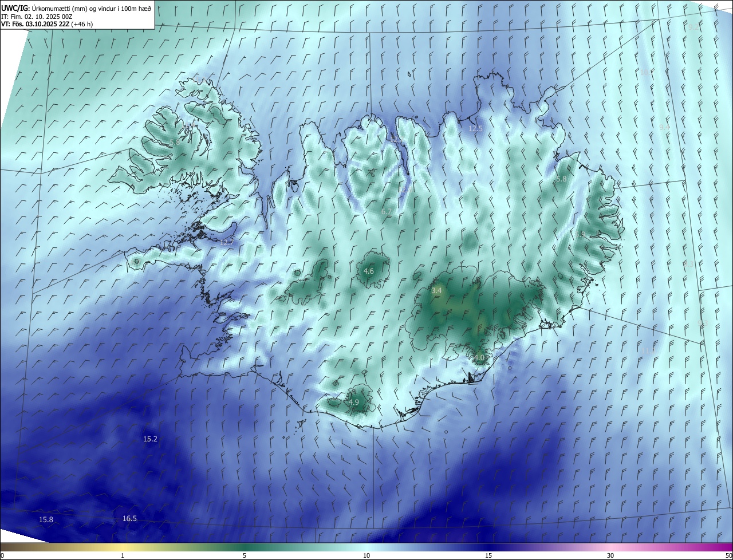
Task: Click the 9.2 value label
Action: point(693,27)
